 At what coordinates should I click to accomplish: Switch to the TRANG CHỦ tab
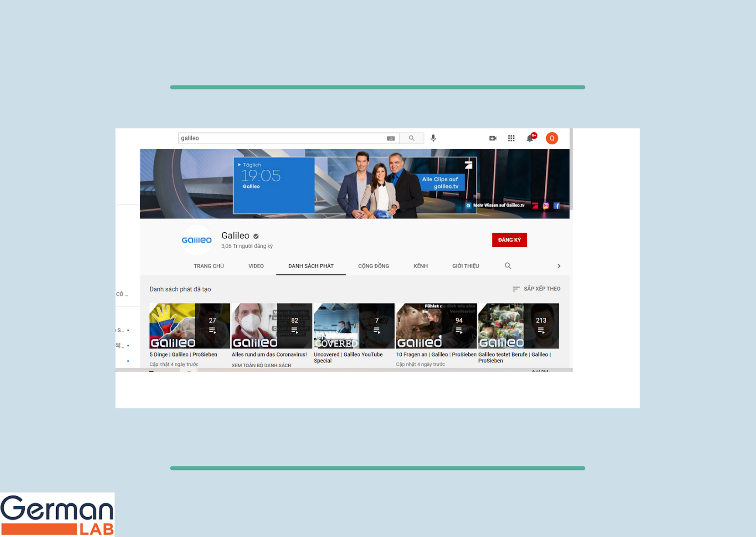coord(209,266)
